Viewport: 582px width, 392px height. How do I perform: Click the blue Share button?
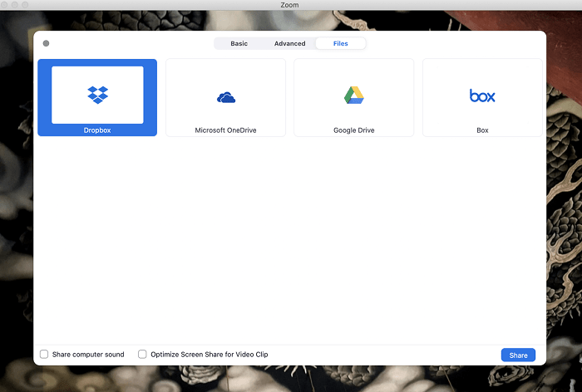[x=518, y=355]
